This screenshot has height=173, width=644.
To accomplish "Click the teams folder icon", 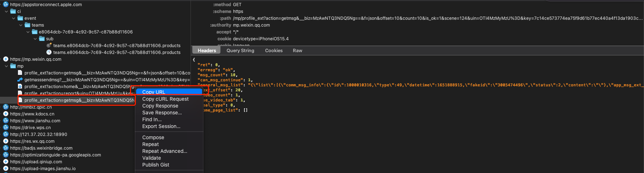I will click(27, 25).
